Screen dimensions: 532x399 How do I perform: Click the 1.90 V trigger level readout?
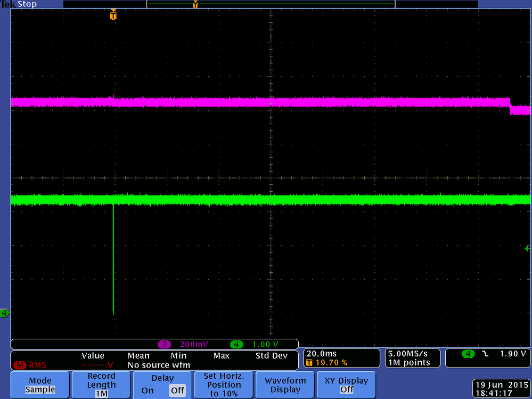point(513,354)
